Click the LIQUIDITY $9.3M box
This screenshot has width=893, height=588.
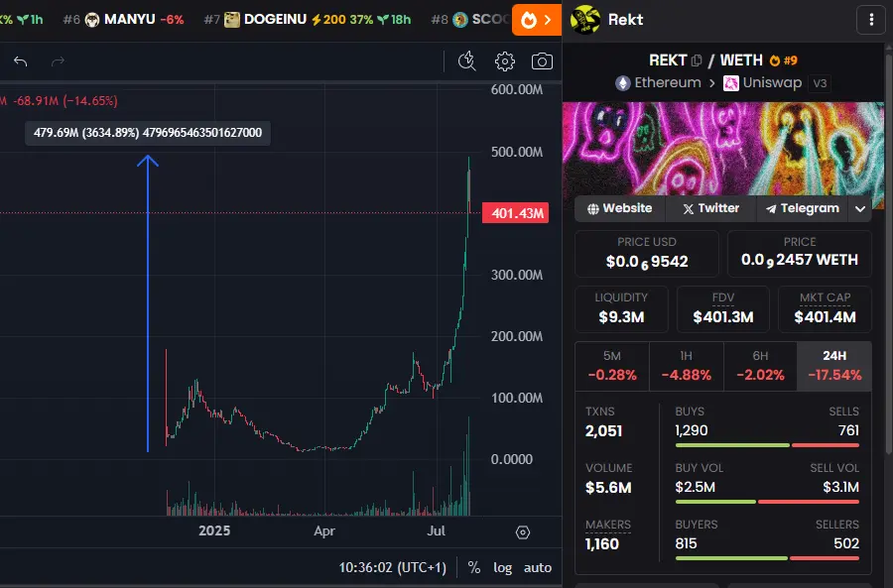621,309
